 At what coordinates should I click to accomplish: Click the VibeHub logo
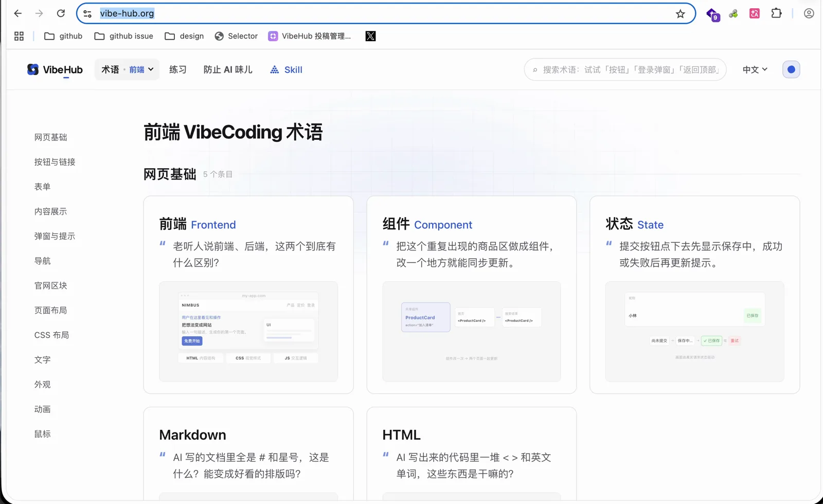tap(55, 69)
